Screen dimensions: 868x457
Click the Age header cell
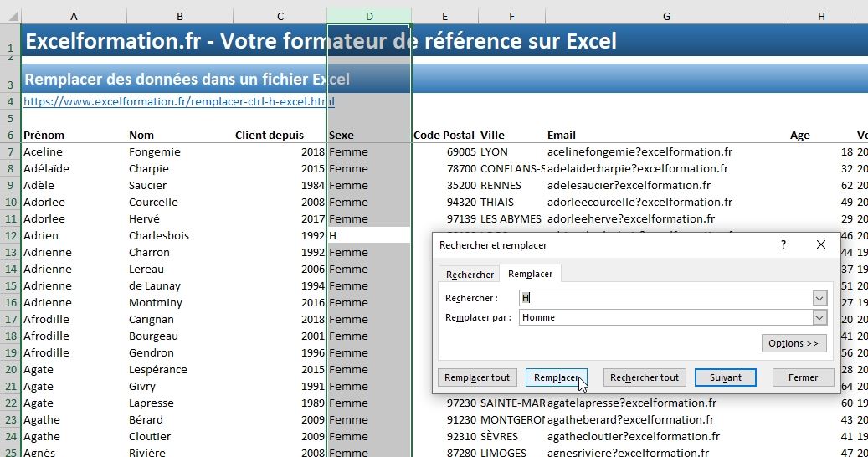point(821,135)
